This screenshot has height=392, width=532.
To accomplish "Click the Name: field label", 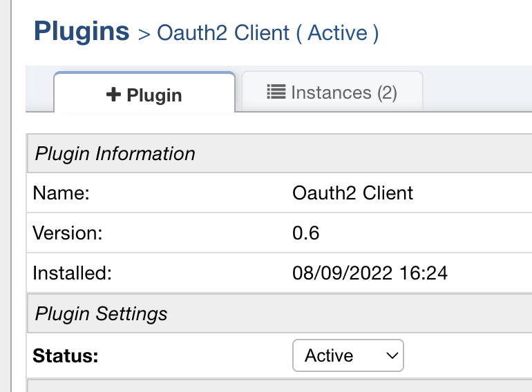I will (x=61, y=193).
